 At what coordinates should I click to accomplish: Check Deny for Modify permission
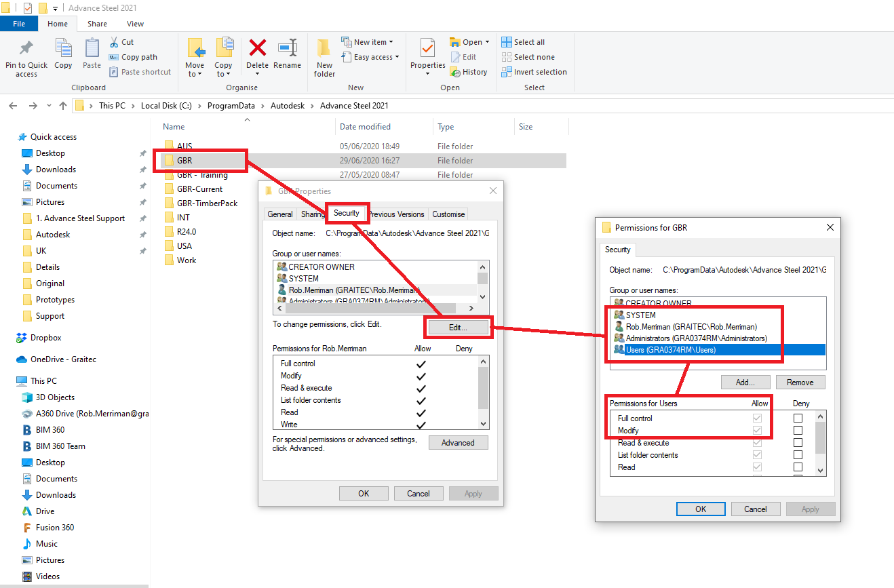pyautogui.click(x=798, y=430)
